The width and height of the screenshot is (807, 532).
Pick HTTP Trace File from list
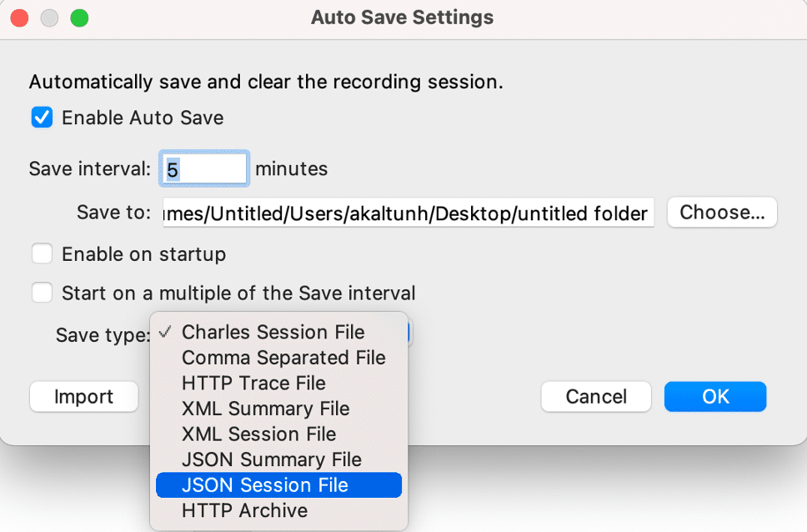[253, 384]
